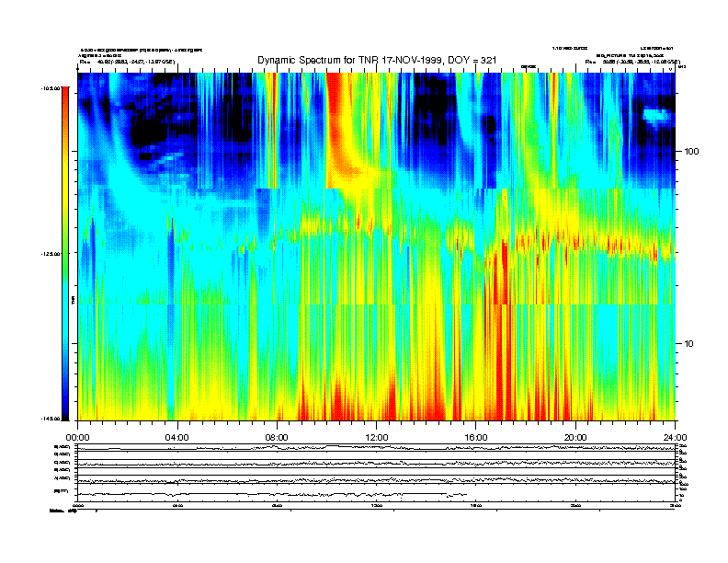Image resolution: width=728 pixels, height=563 pixels.
Task: Click the bottom-most line plot panel trace
Action: pos(271,494)
